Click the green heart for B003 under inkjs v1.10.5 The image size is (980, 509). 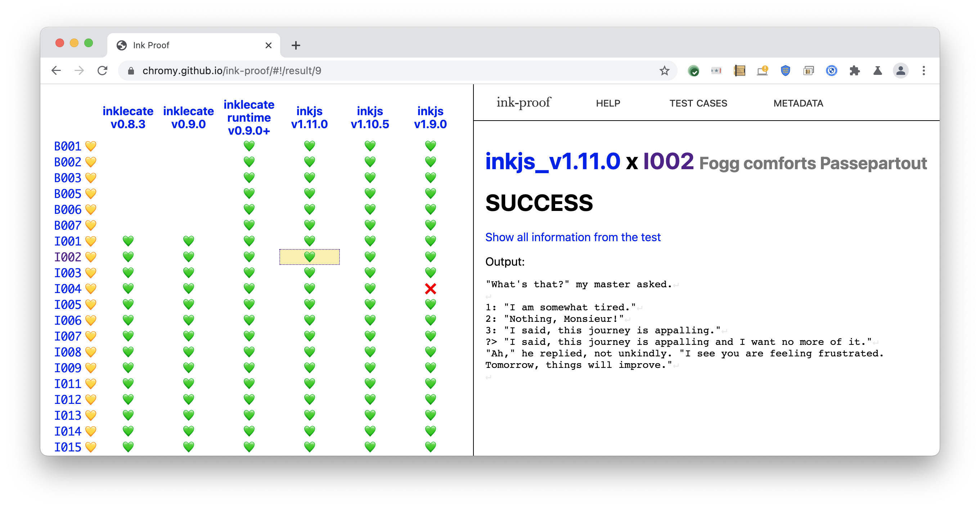click(370, 178)
